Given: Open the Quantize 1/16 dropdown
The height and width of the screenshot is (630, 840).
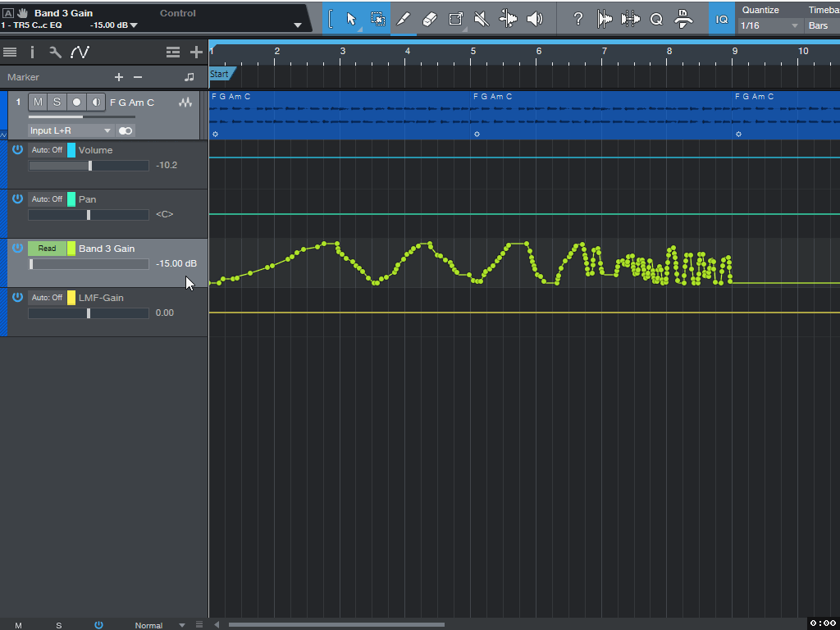Looking at the screenshot, I should 769,25.
